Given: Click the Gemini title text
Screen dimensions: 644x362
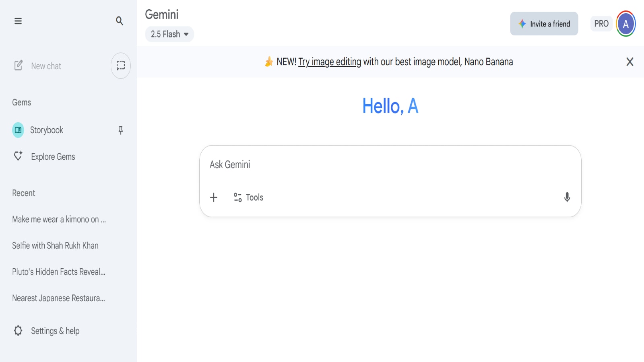Looking at the screenshot, I should click(162, 14).
